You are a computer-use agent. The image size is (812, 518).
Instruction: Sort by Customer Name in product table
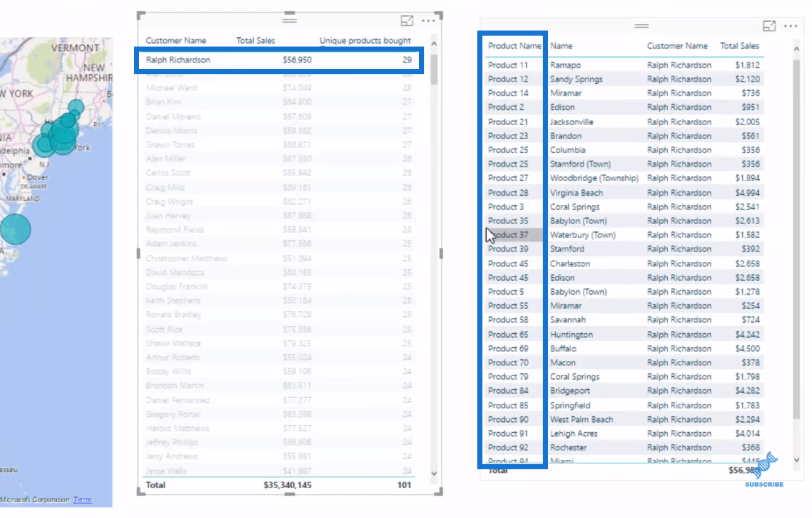677,46
